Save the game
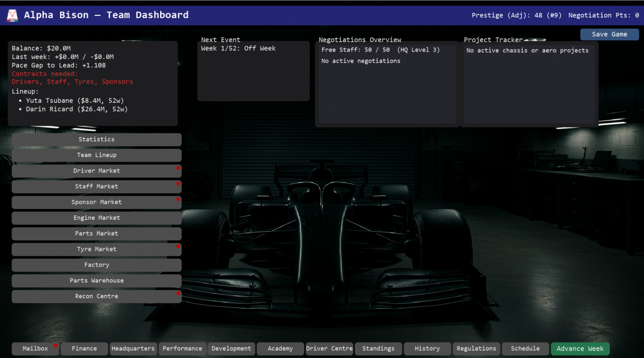The image size is (644, 358). click(609, 34)
